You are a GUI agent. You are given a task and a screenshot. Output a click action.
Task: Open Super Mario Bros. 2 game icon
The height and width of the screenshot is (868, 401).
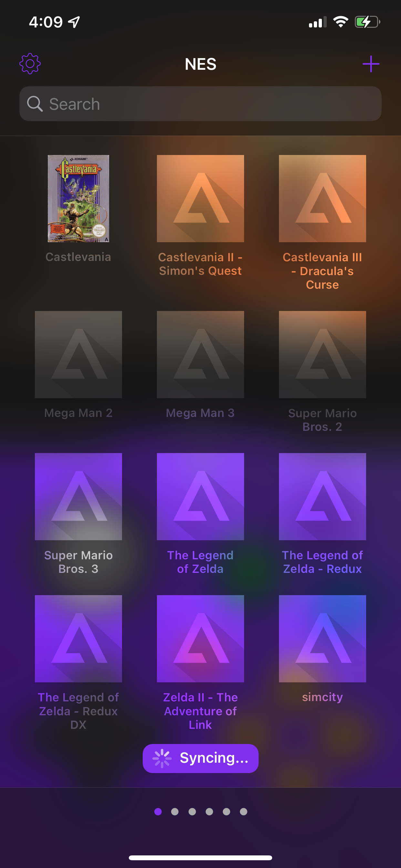click(322, 354)
